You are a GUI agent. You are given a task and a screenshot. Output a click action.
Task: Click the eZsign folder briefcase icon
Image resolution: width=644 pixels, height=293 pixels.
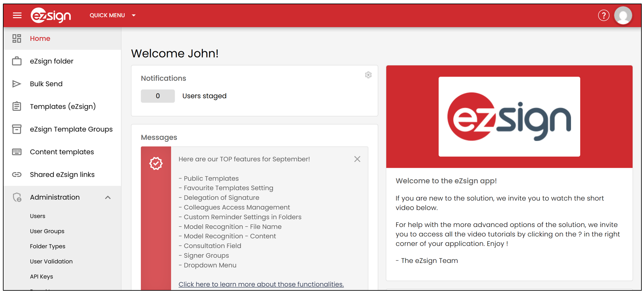tap(17, 61)
